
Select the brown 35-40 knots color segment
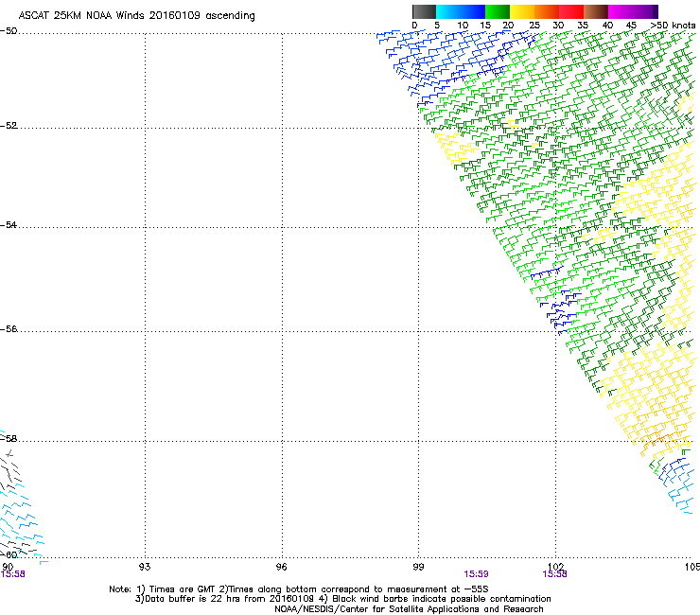click(x=596, y=11)
